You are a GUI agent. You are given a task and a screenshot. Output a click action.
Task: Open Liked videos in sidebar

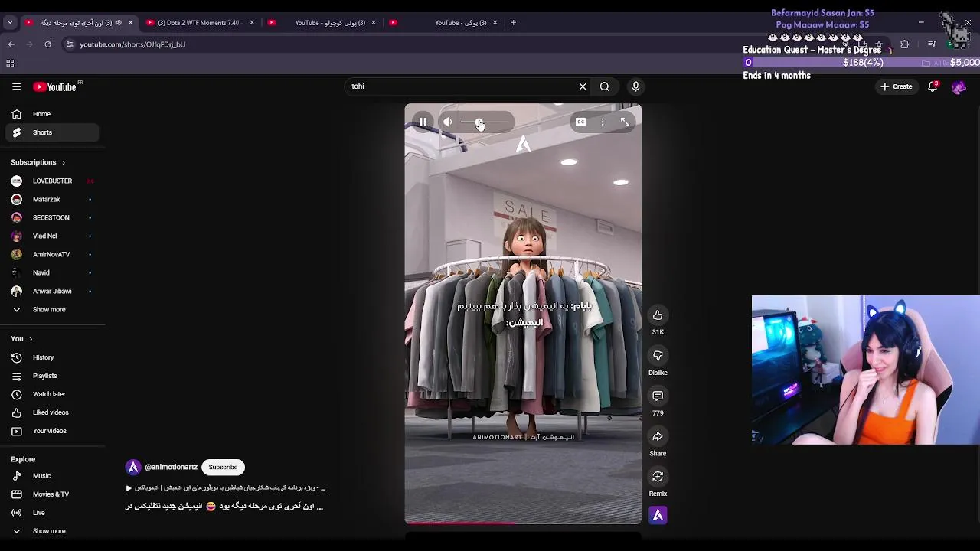click(x=52, y=412)
